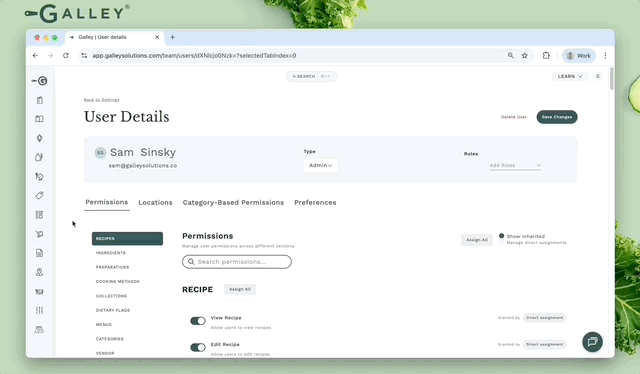Viewport: 640px width, 374px height.
Task: Open the LEARN dropdown menu
Action: (x=570, y=76)
